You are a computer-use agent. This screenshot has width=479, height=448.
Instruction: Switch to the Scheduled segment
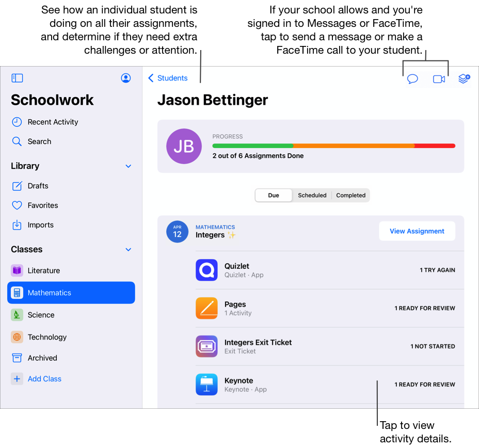312,195
